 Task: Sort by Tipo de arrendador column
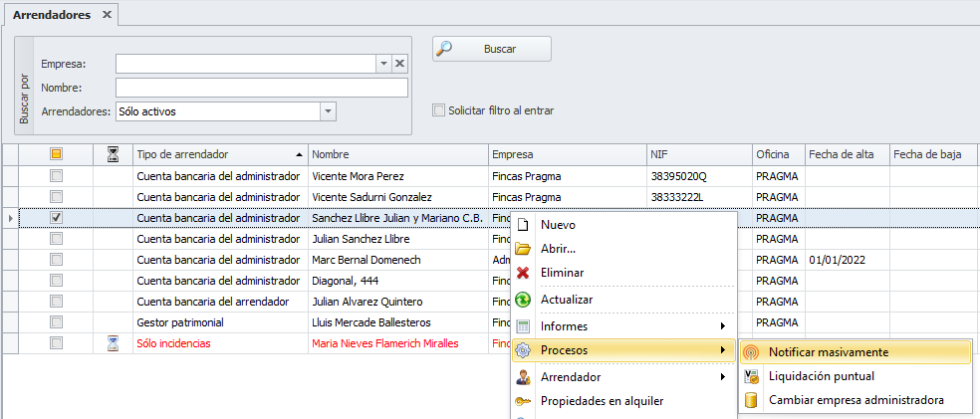[x=221, y=154]
